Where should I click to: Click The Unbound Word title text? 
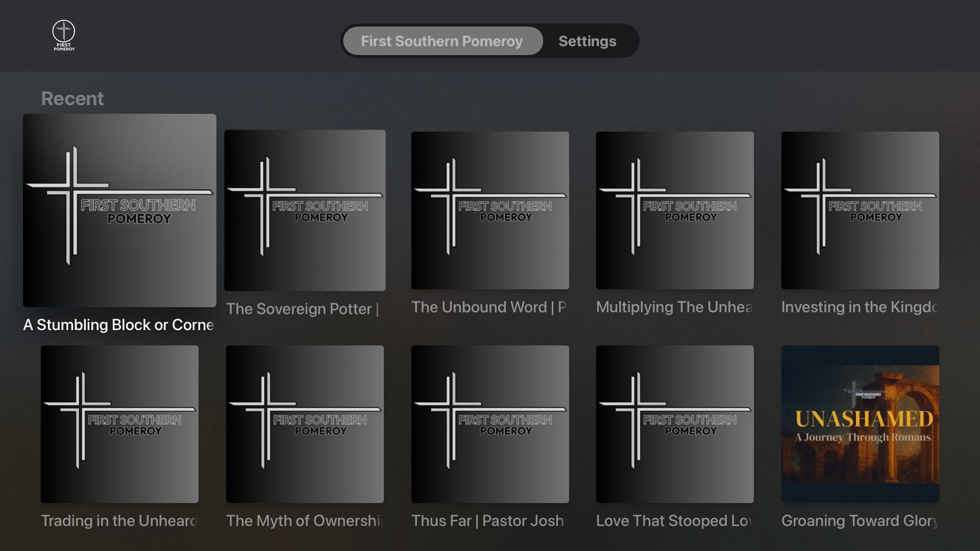point(488,307)
